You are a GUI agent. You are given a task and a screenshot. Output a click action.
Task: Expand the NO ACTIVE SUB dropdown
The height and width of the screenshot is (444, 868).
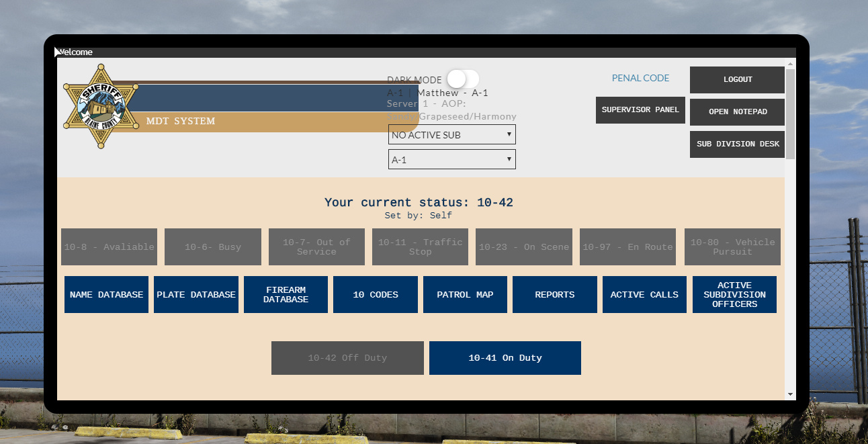452,134
